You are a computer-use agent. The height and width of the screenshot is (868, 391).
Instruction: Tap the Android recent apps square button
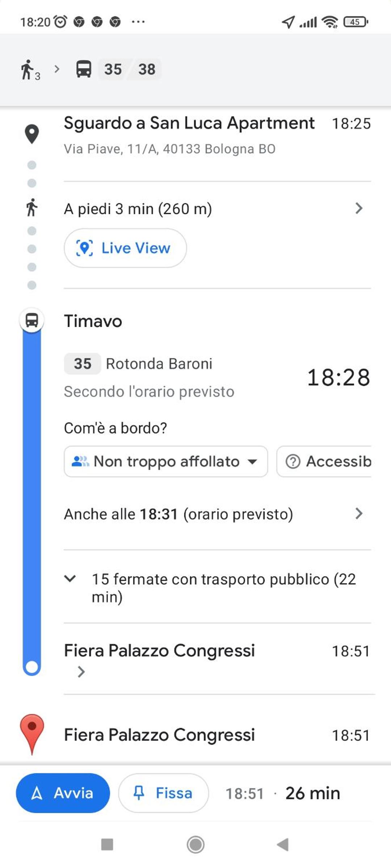107,844
